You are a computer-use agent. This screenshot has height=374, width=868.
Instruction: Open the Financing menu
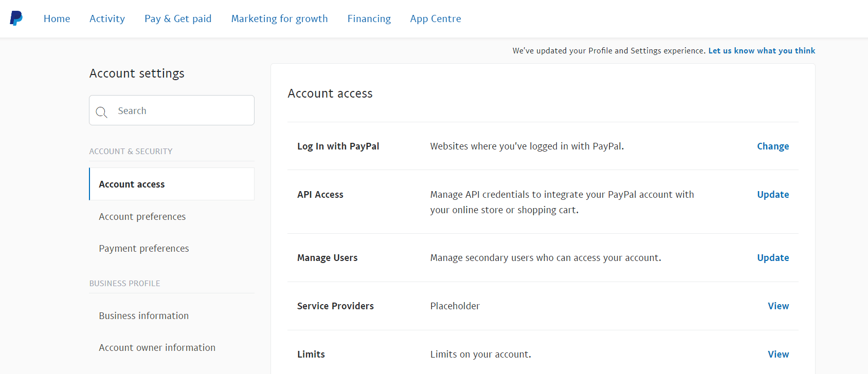coord(369,18)
